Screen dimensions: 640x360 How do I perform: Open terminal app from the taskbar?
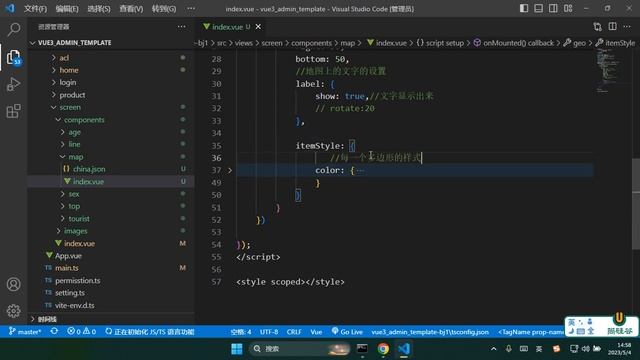click(x=362, y=349)
